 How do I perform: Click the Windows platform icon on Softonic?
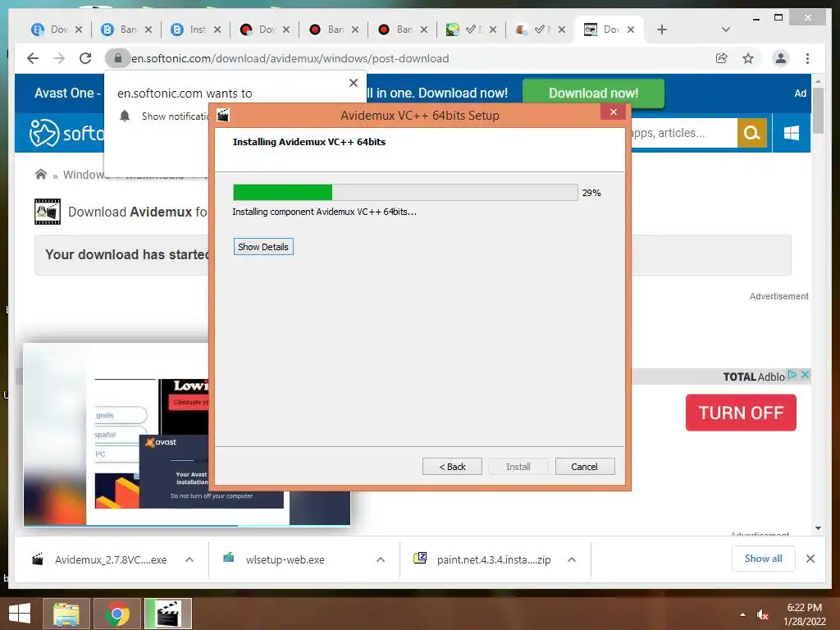[792, 132]
